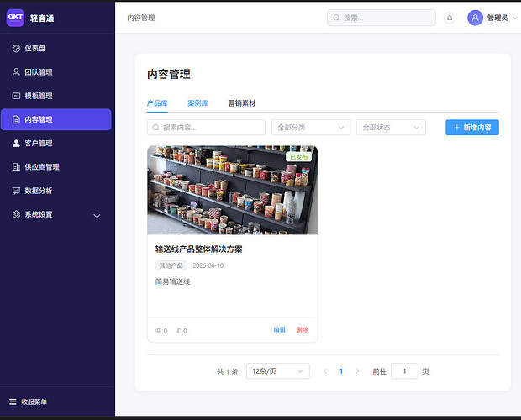The height and width of the screenshot is (420, 521).
Task: Expand the 系统设置 submenu chevron
Action: coord(97,216)
